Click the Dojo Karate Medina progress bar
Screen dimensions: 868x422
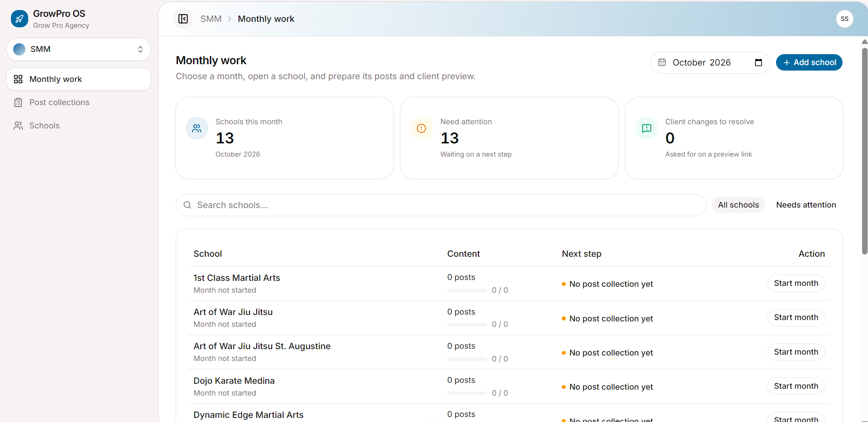click(x=467, y=393)
